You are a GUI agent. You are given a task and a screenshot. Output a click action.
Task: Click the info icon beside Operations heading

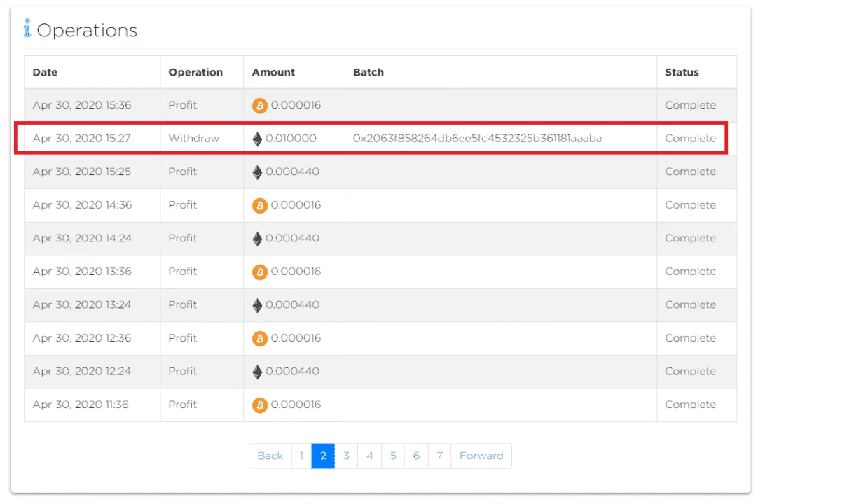(27, 29)
